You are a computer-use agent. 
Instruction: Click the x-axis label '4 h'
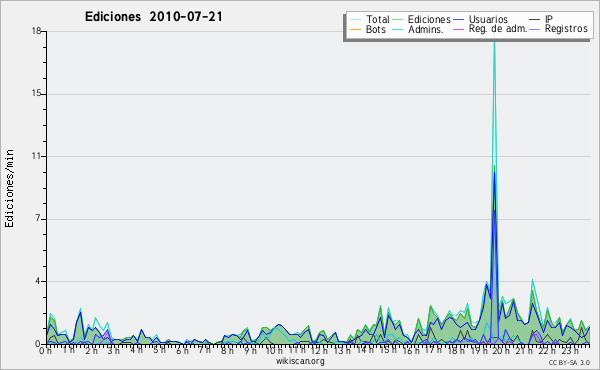[x=136, y=350]
